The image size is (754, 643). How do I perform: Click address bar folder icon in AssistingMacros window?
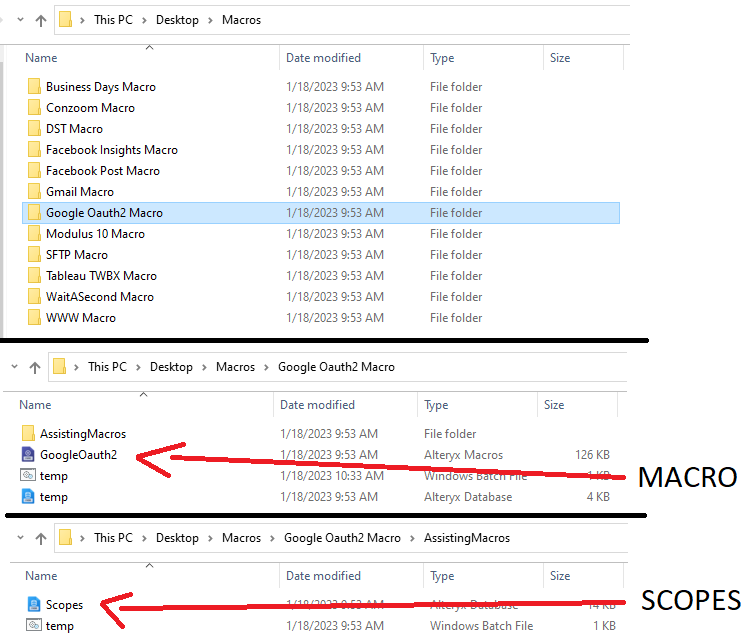click(65, 537)
